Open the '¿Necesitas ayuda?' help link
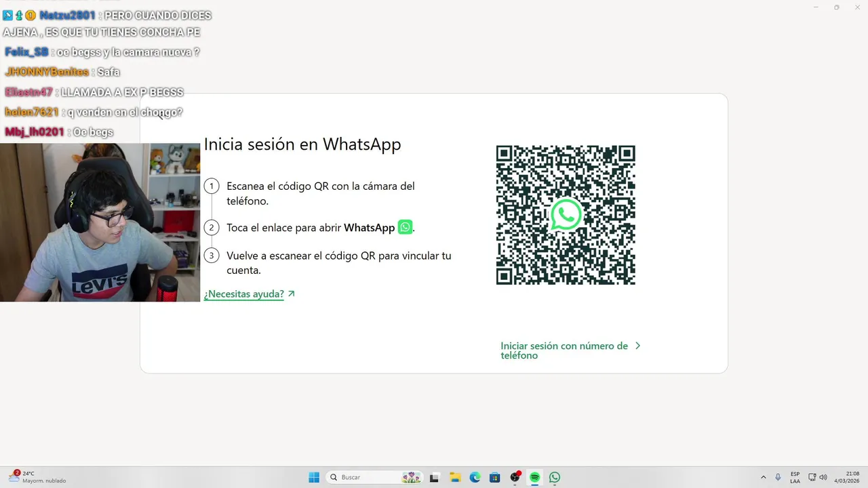The height and width of the screenshot is (488, 868). coord(244,294)
